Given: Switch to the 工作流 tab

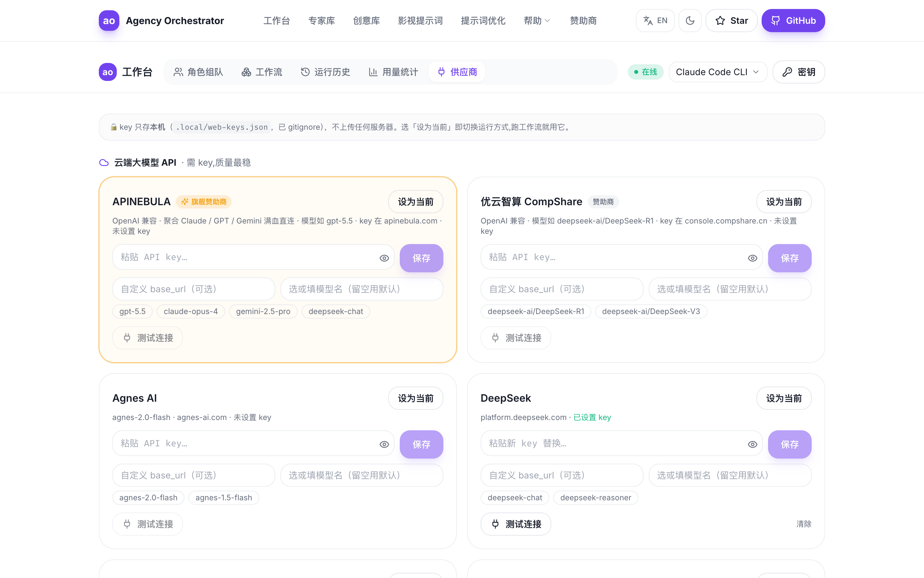Looking at the screenshot, I should click(x=262, y=72).
